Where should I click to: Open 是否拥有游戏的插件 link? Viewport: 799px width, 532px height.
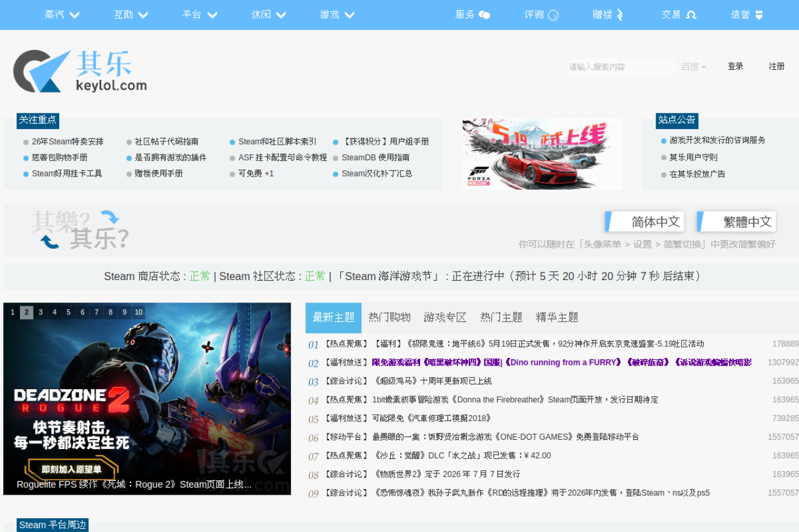170,158
